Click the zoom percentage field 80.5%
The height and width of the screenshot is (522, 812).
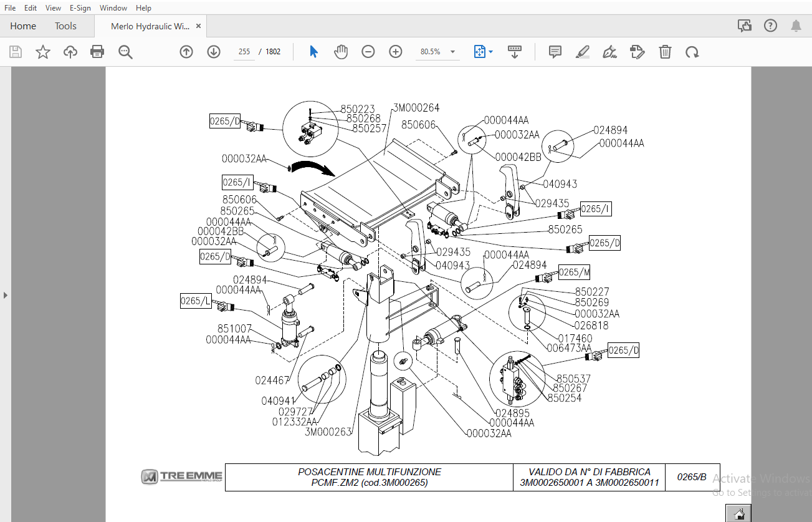(430, 52)
